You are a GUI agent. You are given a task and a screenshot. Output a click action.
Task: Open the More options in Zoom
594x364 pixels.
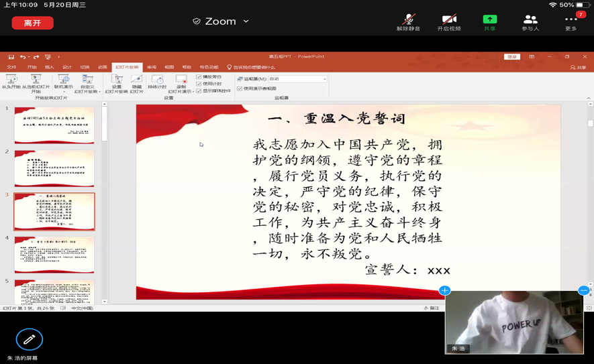tap(571, 21)
